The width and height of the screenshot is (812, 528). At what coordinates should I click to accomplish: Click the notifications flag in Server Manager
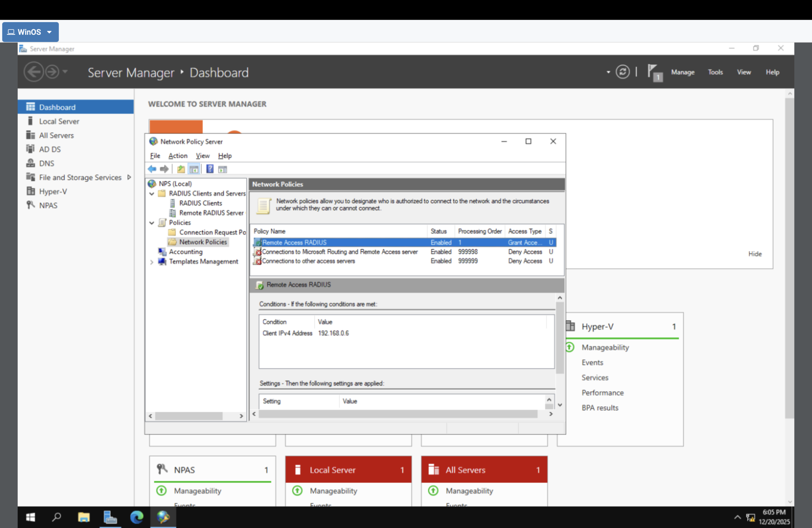pos(655,72)
